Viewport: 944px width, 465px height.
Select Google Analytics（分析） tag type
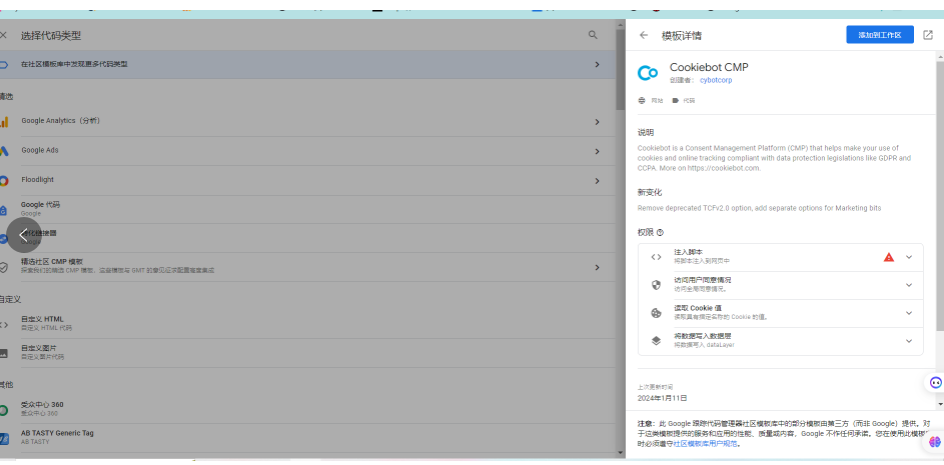click(308, 122)
